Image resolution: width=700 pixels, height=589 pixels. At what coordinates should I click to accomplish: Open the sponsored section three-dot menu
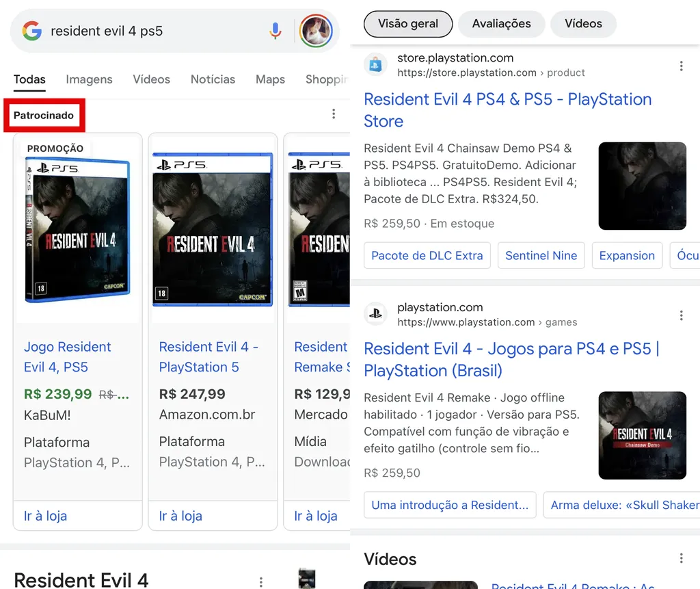pyautogui.click(x=334, y=114)
